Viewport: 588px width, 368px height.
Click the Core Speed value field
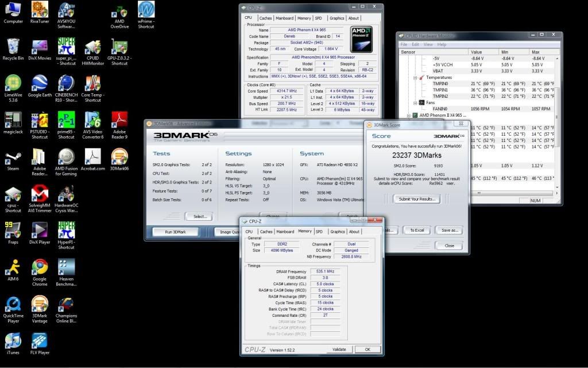coord(287,91)
